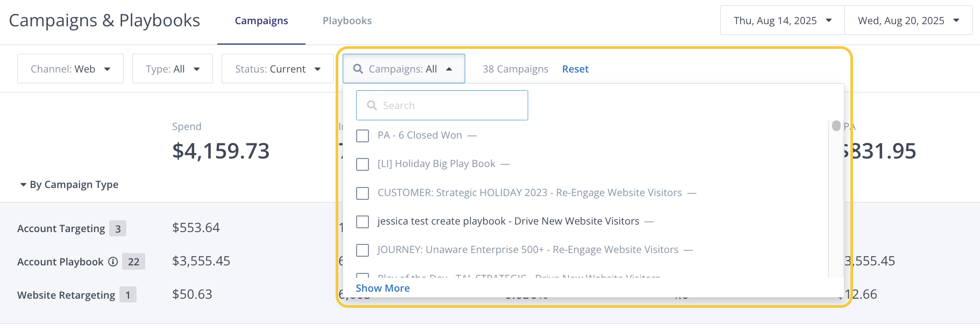The height and width of the screenshot is (332, 980).
Task: Click the campaign list scrollbar thumb
Action: tap(836, 126)
